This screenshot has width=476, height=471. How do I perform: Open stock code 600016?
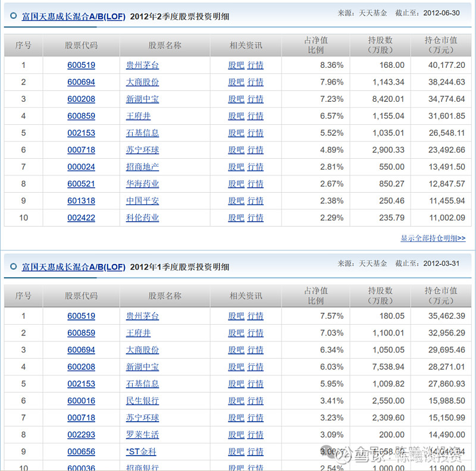81,401
